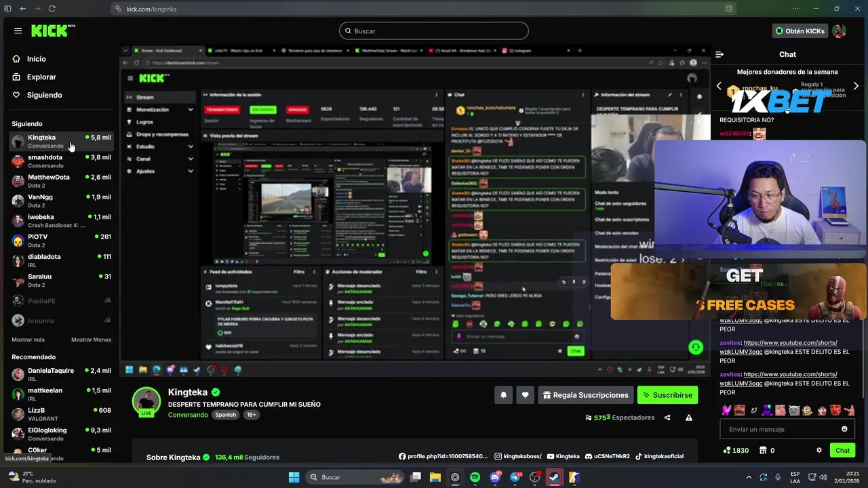This screenshot has width=868, height=488.
Task: Open Saraluu channel from sidebar
Action: [x=61, y=280]
